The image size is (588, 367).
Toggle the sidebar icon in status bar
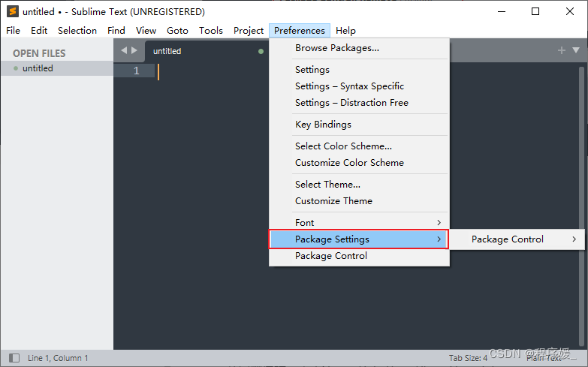point(14,358)
